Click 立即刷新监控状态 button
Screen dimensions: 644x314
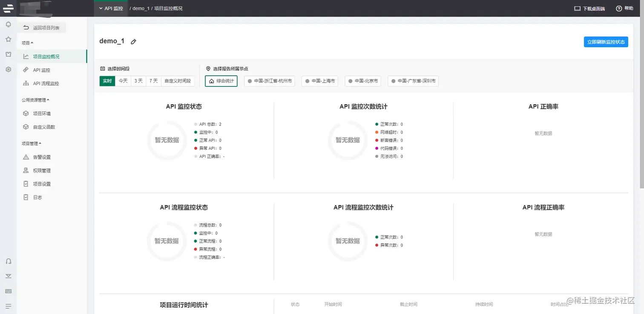pyautogui.click(x=606, y=42)
